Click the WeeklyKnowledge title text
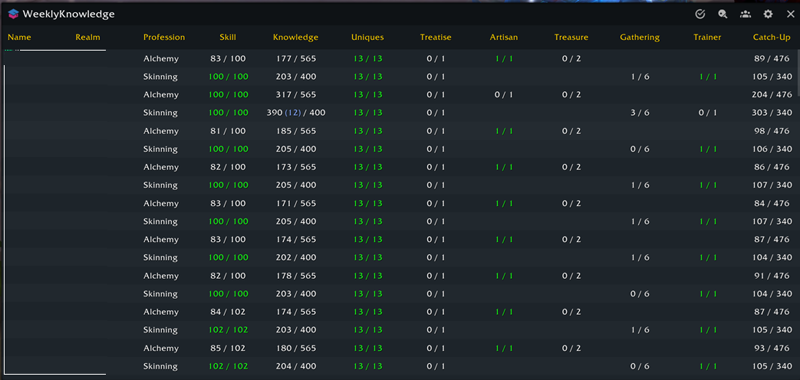The image size is (800, 380). click(68, 14)
